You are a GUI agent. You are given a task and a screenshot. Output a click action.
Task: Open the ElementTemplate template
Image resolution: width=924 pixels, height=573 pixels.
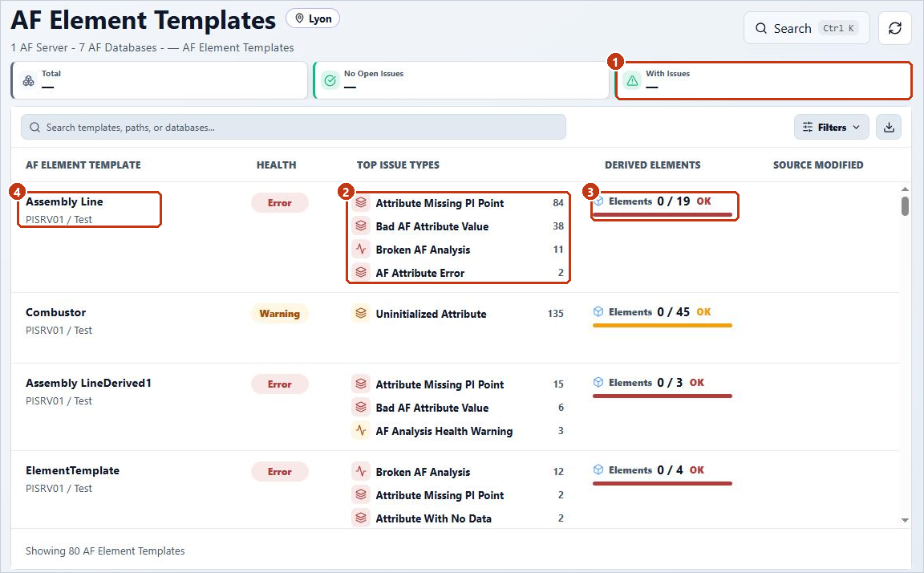click(72, 470)
